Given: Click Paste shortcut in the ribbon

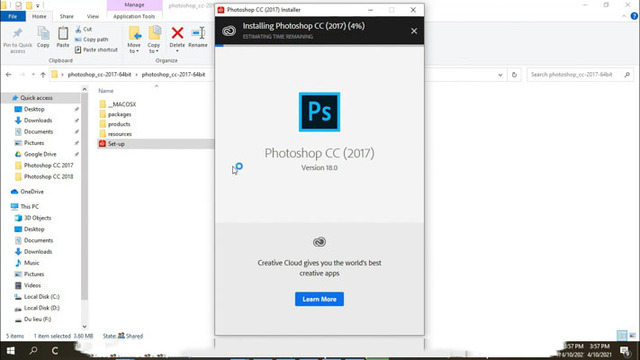Looking at the screenshot, I should pos(96,49).
